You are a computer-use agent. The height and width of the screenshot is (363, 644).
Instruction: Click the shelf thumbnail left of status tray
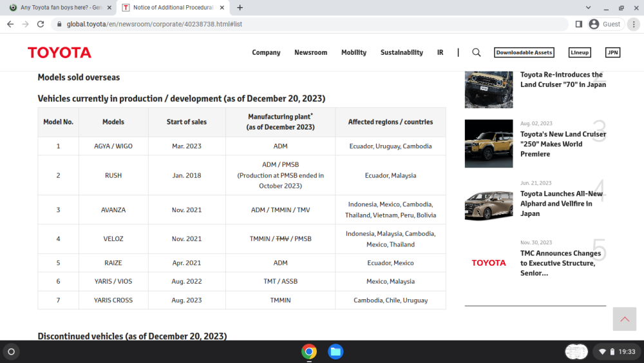(x=576, y=352)
